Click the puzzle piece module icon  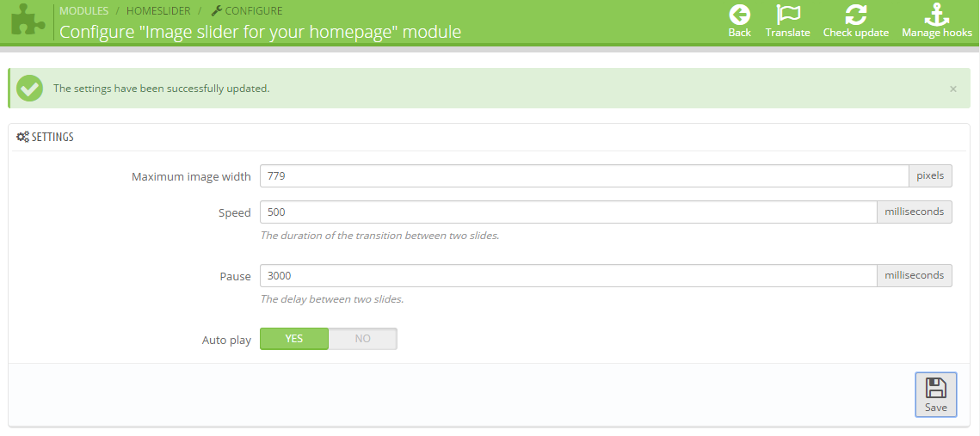(x=28, y=21)
